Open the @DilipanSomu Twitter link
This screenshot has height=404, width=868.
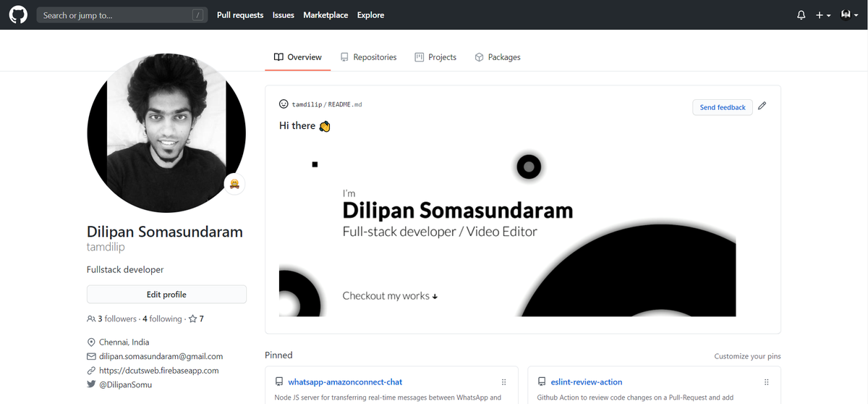click(126, 384)
